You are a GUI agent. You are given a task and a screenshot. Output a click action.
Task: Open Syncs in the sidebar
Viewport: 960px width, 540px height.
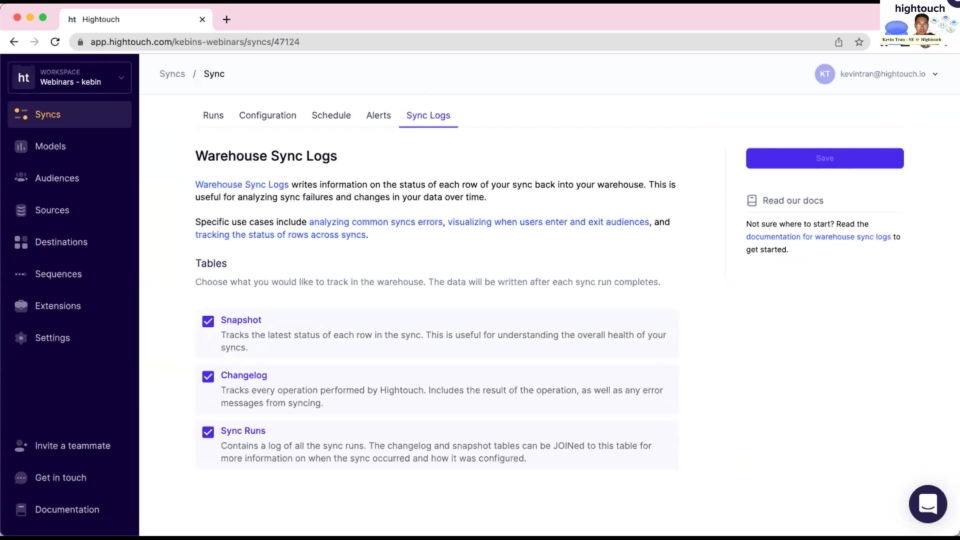pyautogui.click(x=69, y=114)
